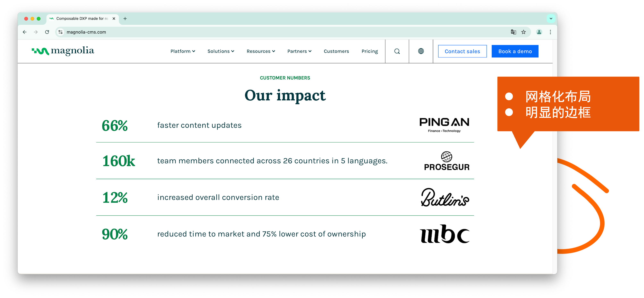This screenshot has height=298, width=644.
Task: Click the Butlin's logo
Action: [x=444, y=198]
